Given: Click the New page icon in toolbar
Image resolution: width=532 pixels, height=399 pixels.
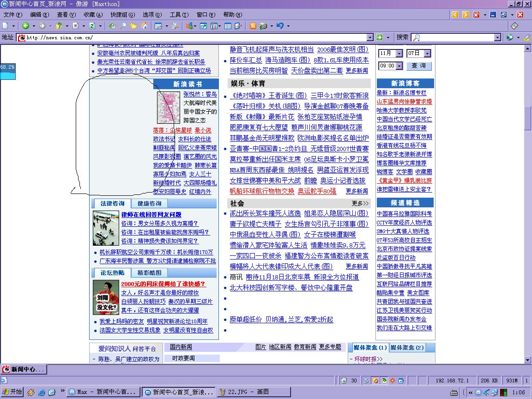Looking at the screenshot, I should point(5,26).
